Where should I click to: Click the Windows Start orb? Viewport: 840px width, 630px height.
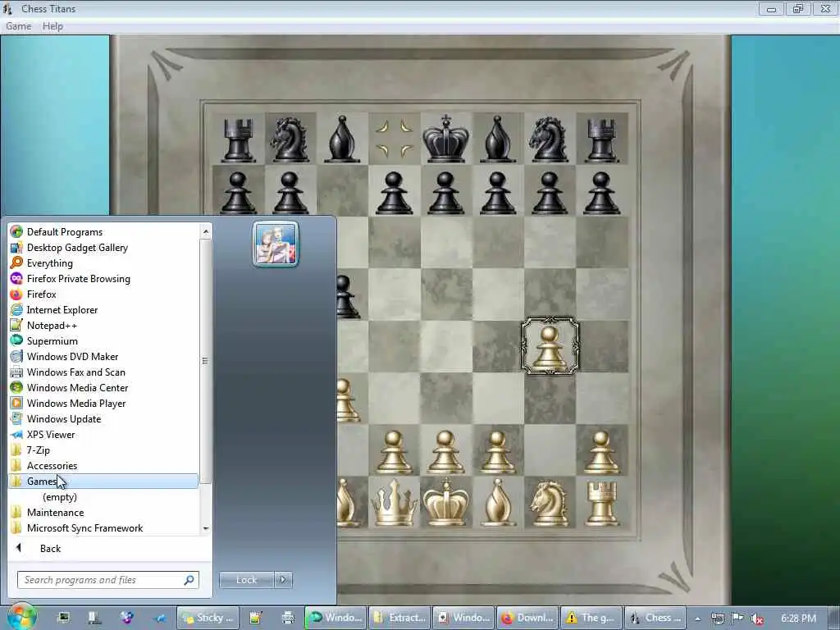tap(21, 617)
